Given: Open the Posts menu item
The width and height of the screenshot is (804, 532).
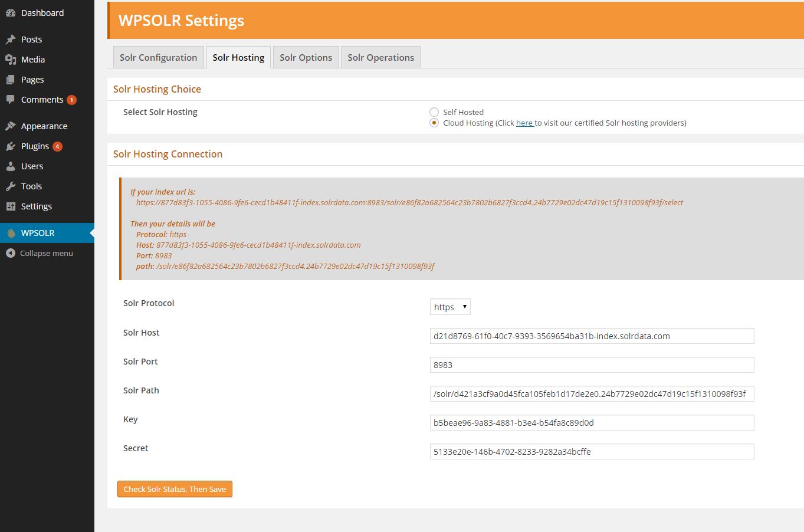Looking at the screenshot, I should pyautogui.click(x=47, y=40).
